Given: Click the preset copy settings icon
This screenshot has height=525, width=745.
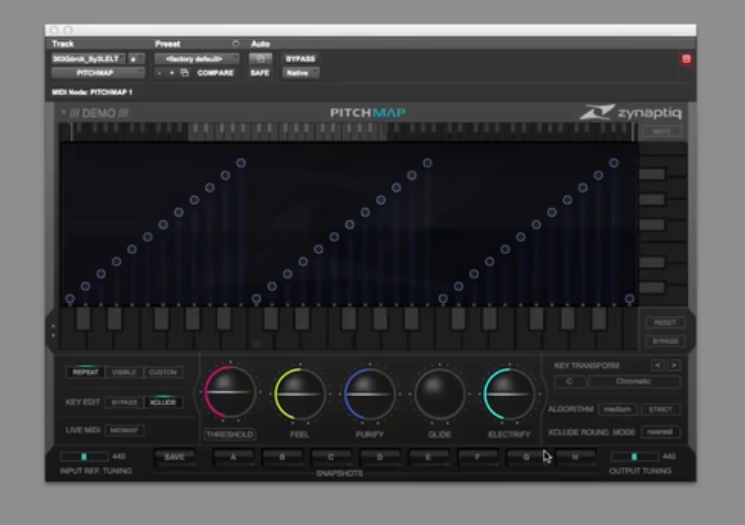Looking at the screenshot, I should 185,73.
